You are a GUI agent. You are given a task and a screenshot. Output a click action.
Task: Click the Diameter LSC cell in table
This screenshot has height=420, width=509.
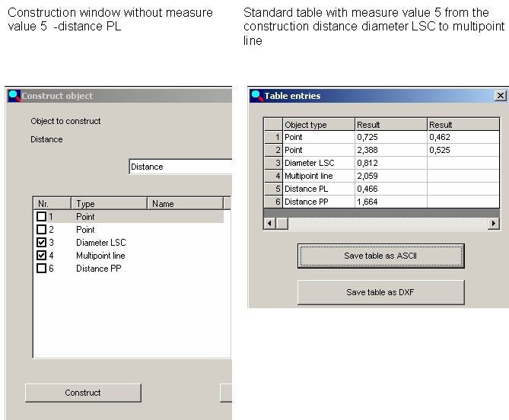pos(319,163)
